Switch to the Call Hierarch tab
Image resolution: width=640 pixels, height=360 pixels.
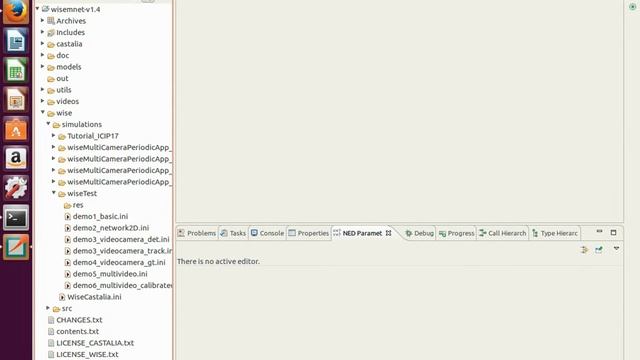click(x=502, y=233)
